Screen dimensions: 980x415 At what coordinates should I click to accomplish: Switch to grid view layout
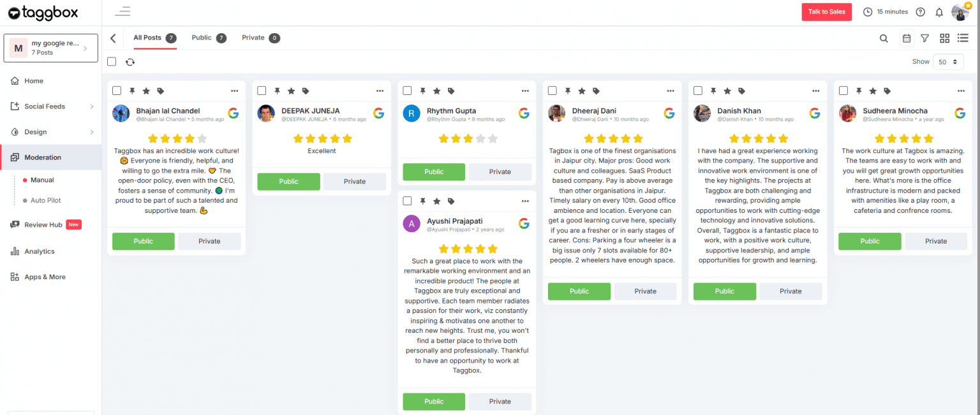pos(944,38)
